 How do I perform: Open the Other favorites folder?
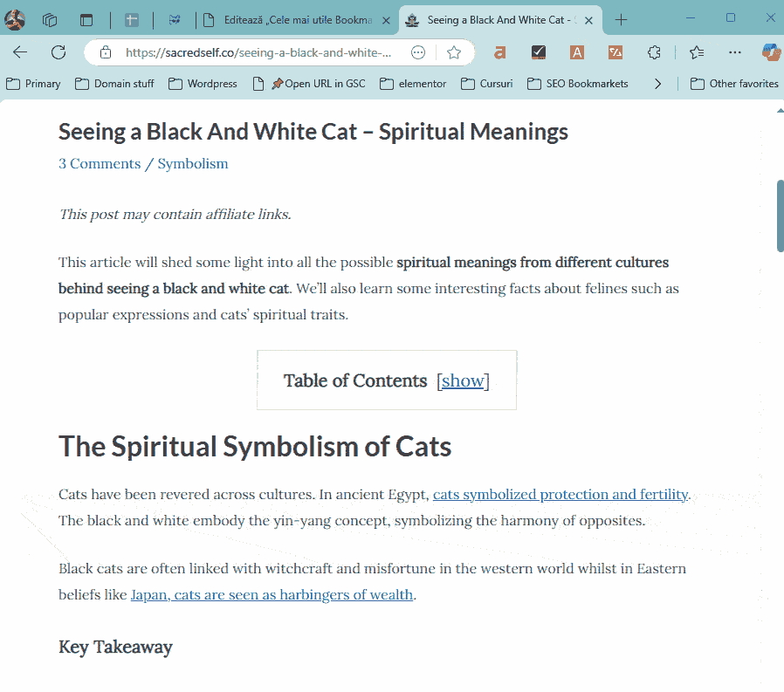(x=734, y=84)
